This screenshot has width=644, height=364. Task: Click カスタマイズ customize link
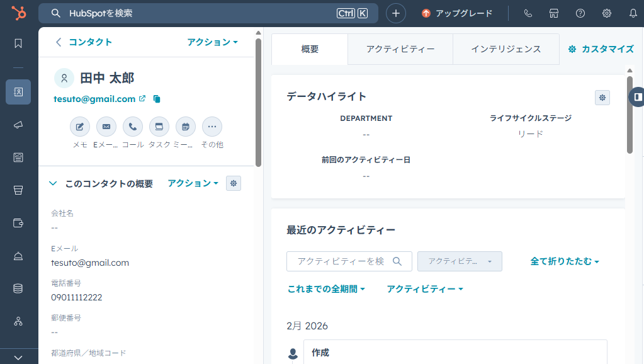pos(601,49)
